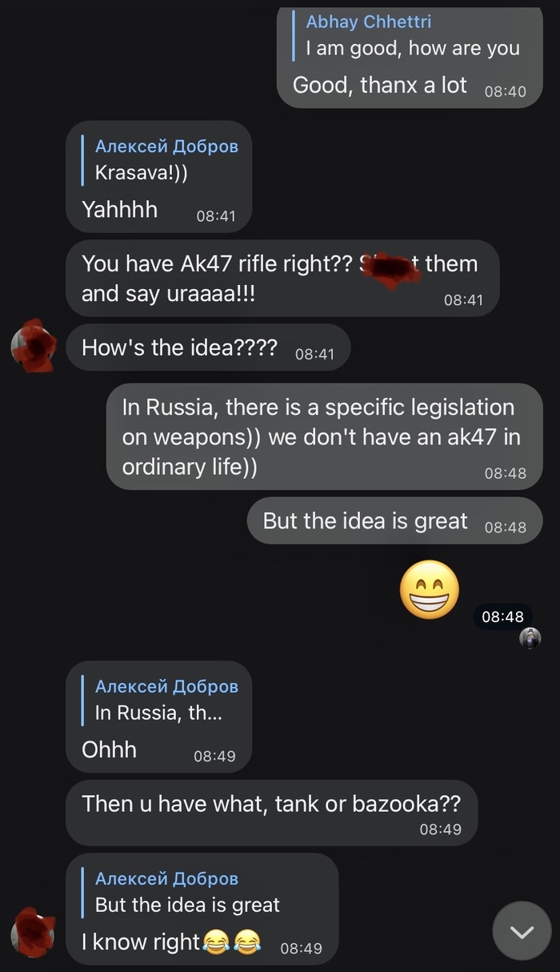Tap the small read-receipt avatar under emoji
The height and width of the screenshot is (972, 560).
530,638
